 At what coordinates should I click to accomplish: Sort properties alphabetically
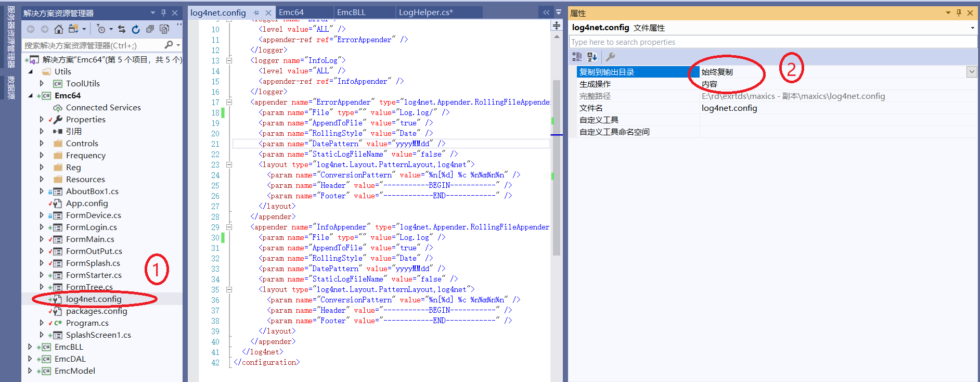click(x=592, y=57)
